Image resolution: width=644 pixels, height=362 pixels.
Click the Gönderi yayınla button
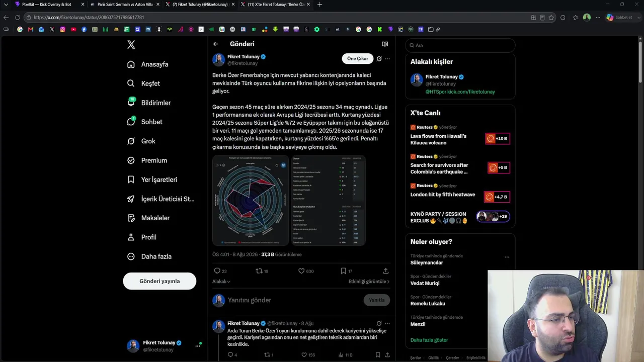coord(159,281)
